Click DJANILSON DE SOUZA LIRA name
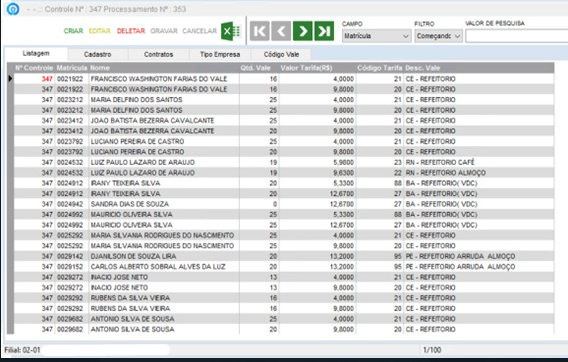Image resolution: width=568 pixels, height=362 pixels. 133,256
